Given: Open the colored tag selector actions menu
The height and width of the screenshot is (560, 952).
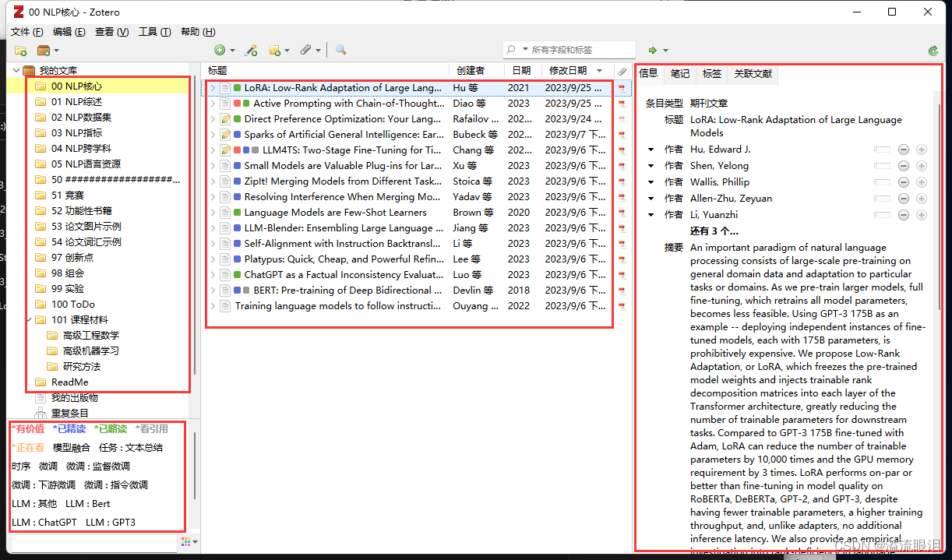Looking at the screenshot, I should pos(189,541).
